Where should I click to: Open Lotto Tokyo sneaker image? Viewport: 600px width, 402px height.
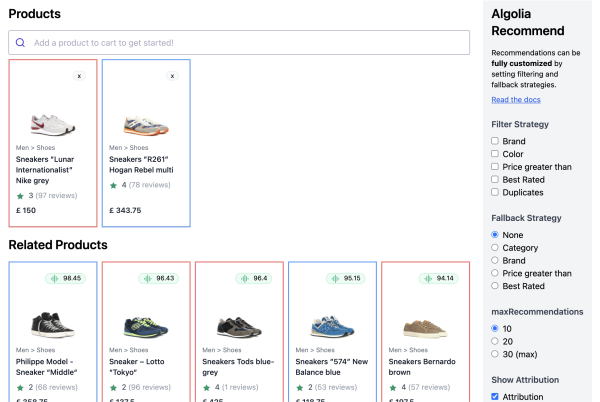(x=146, y=327)
